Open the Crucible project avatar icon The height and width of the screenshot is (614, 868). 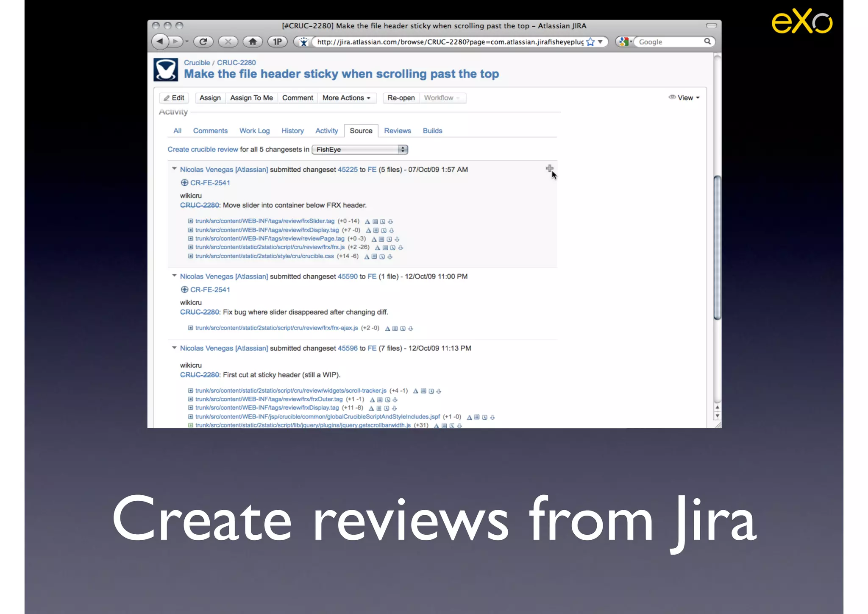[x=166, y=70]
